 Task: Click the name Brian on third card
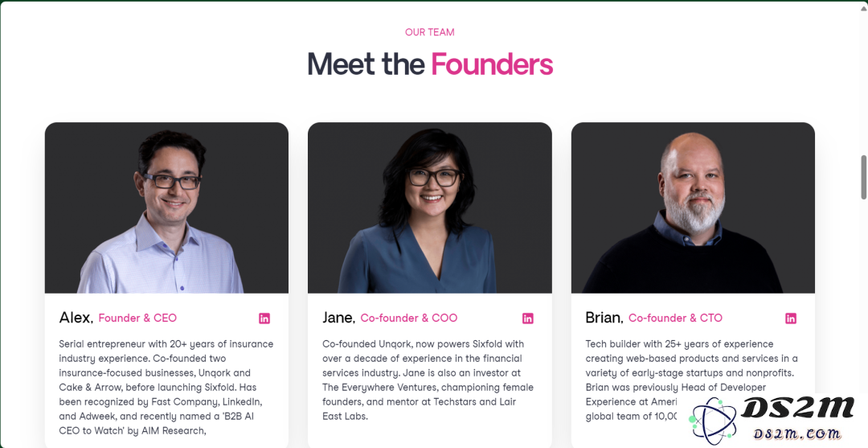click(x=604, y=318)
